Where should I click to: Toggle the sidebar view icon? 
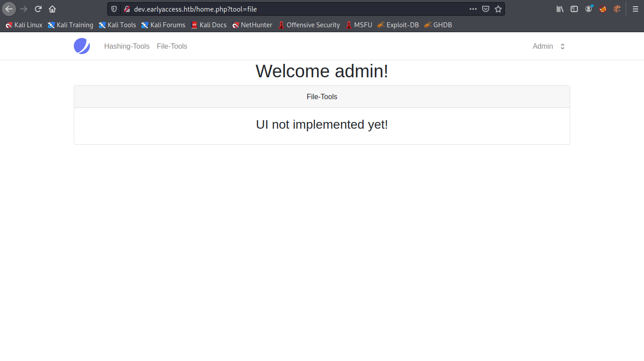click(x=574, y=9)
